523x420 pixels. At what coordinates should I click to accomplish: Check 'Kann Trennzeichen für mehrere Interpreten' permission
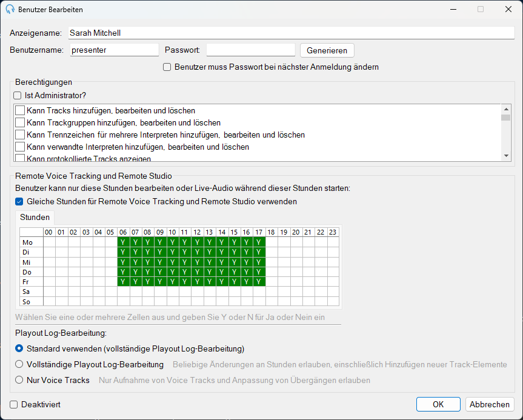(20, 135)
